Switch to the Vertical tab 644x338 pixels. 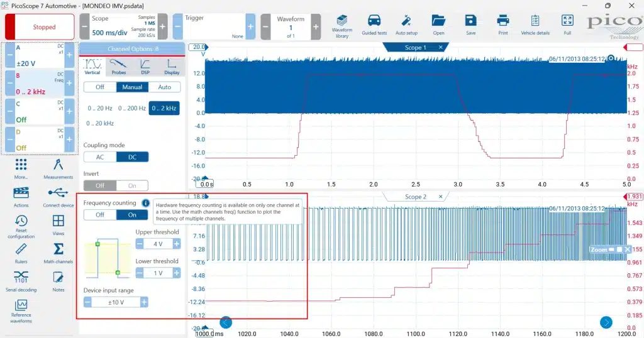[92, 67]
